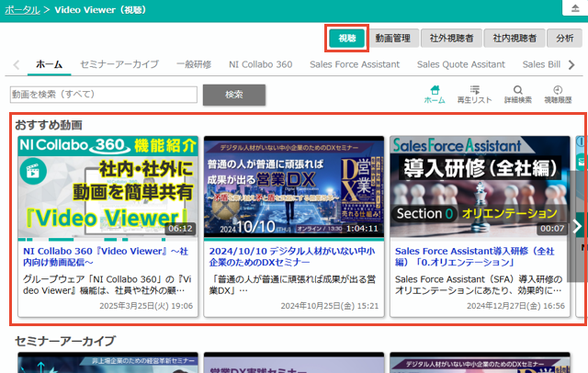The height and width of the screenshot is (373, 588).
Task: Play the Video Viewer 機能紹介 thumbnail
Action: point(108,186)
